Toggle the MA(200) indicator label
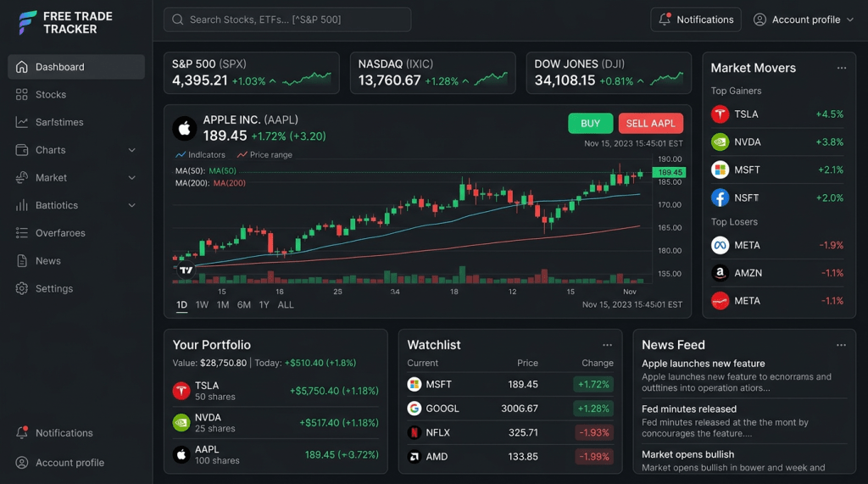The height and width of the screenshot is (484, 868). (210, 183)
